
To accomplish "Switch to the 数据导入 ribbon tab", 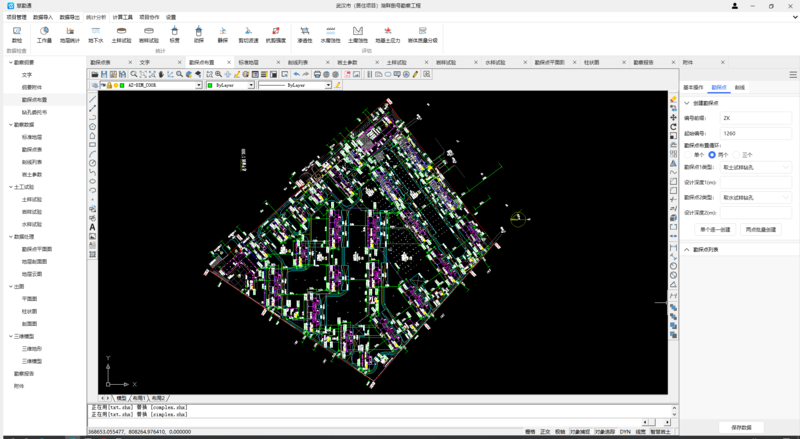I will pyautogui.click(x=43, y=17).
